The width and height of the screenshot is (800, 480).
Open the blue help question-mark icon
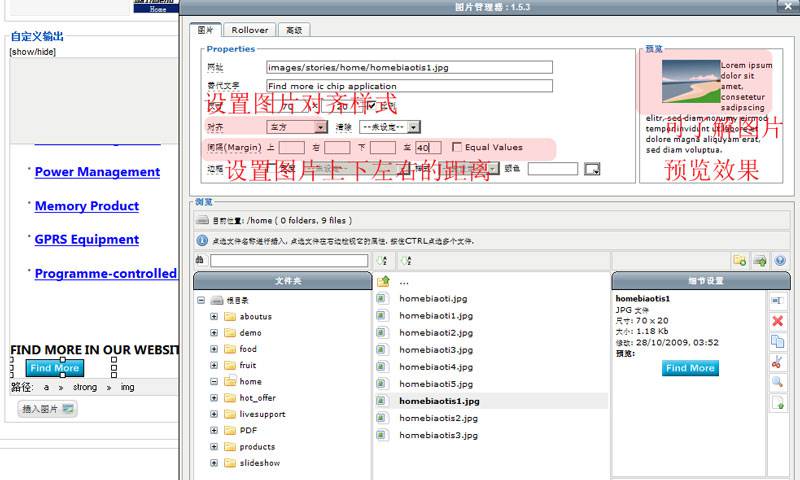point(780,261)
